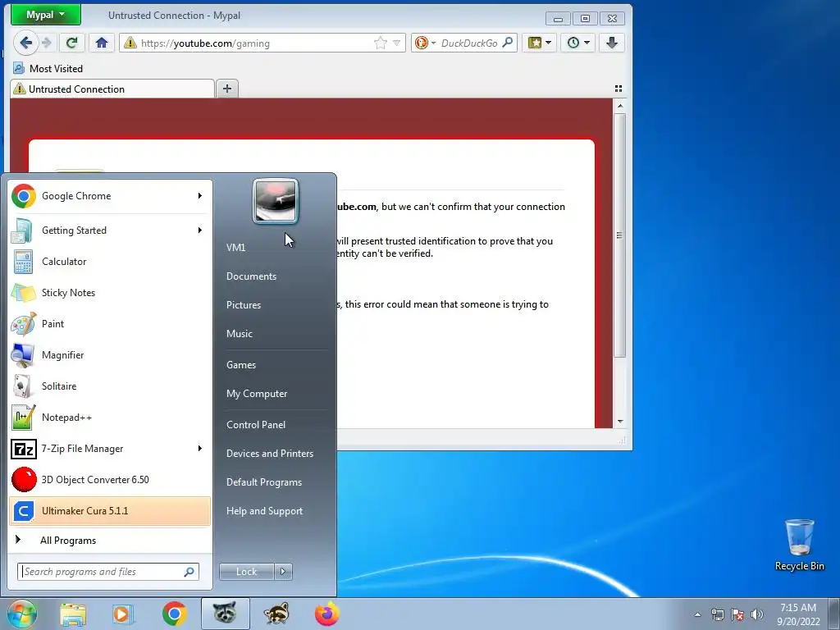Screen dimensions: 840x630
Task: Open a new tab in Mypal
Action: click(x=227, y=89)
